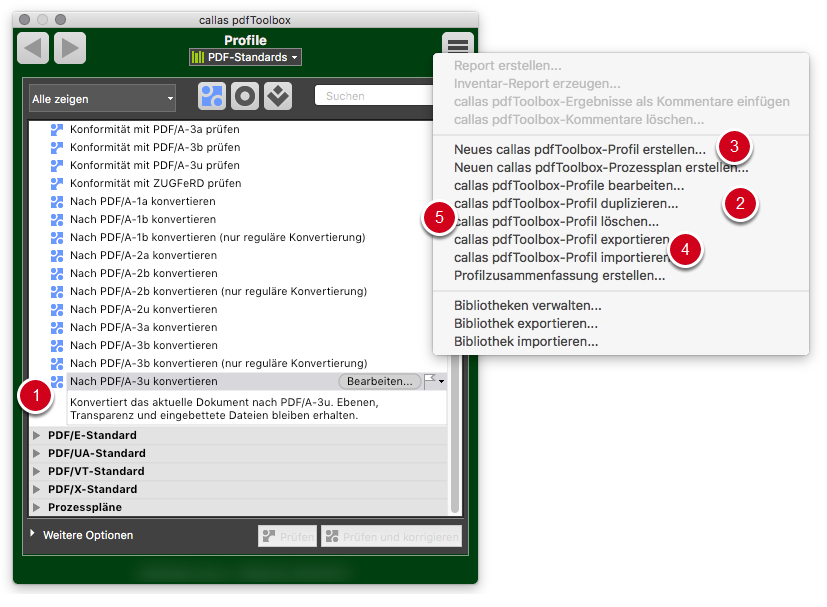Screen dimensions: 827x607
Task: Expand the PDF/VT-Standard group
Action: tap(36, 471)
